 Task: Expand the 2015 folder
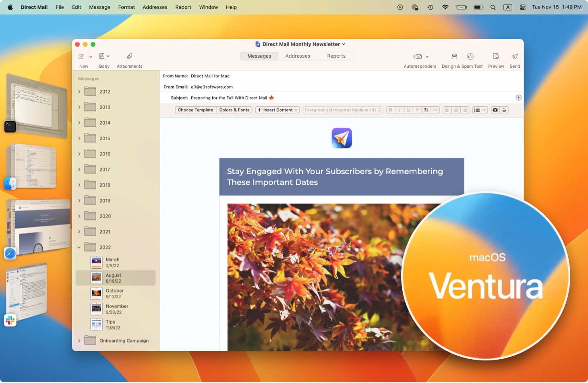[x=79, y=138]
